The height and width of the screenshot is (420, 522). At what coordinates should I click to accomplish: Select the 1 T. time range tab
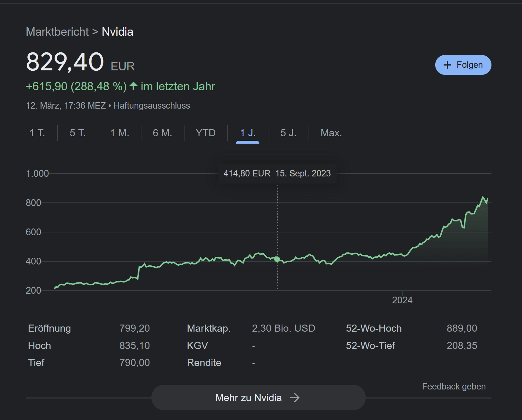(37, 133)
